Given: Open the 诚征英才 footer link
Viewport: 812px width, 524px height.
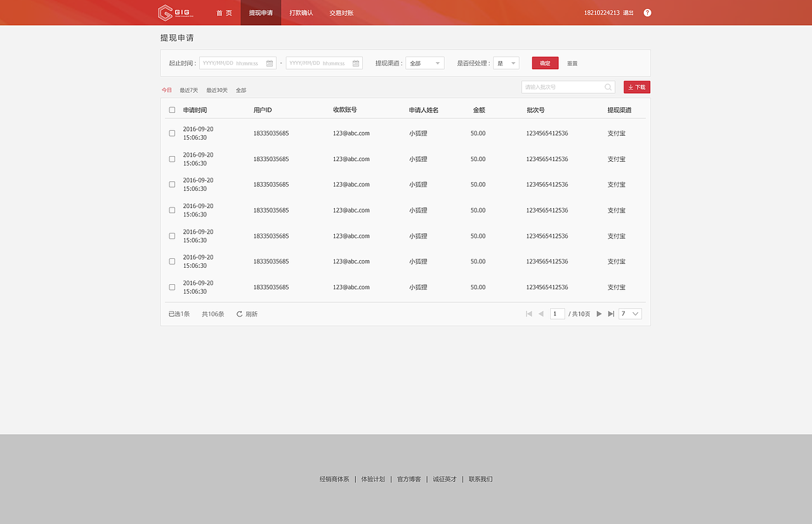Looking at the screenshot, I should tap(445, 479).
